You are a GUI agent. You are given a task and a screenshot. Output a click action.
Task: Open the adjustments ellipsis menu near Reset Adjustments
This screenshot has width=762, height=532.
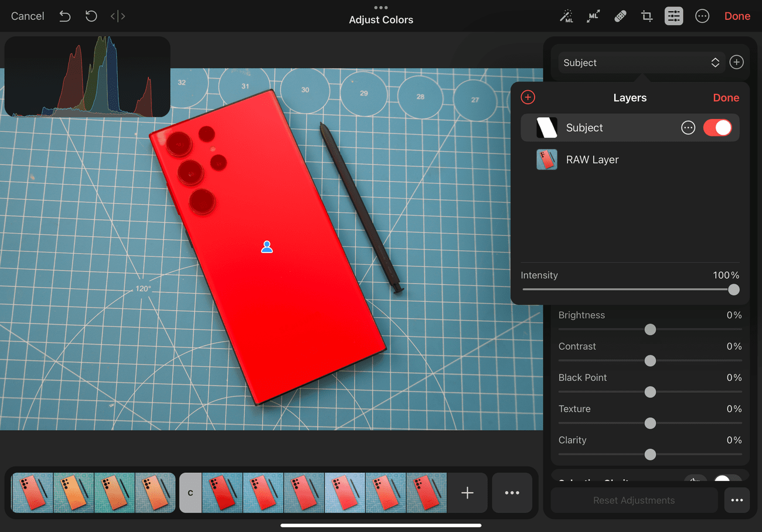737,500
